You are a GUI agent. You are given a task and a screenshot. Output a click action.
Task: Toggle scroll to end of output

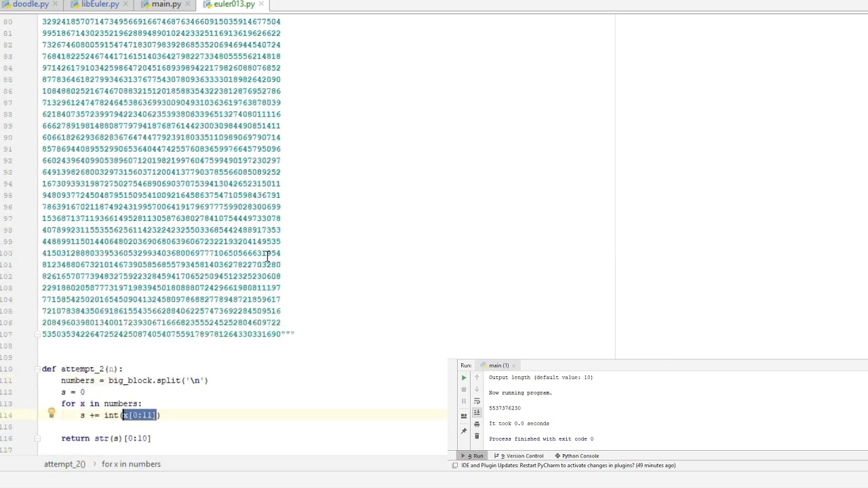477,412
